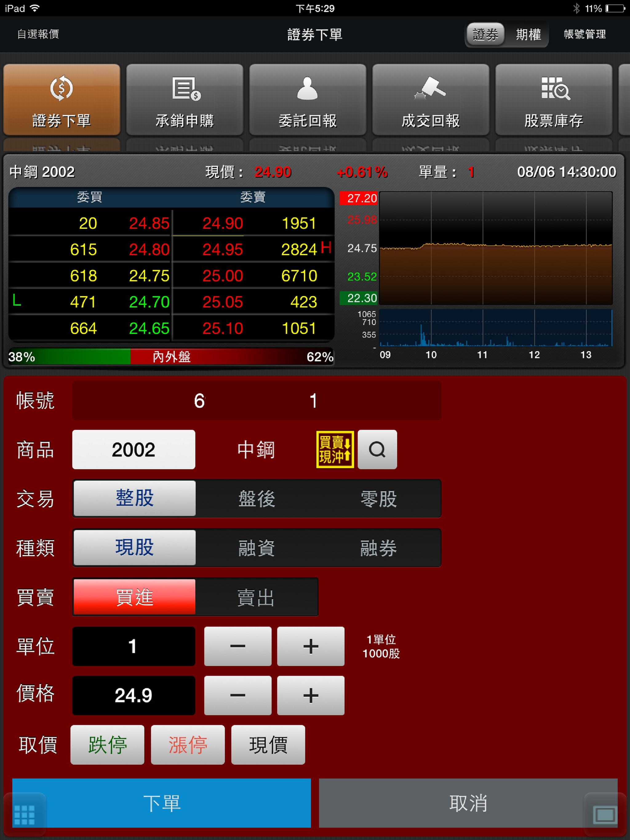Select 整股 trading type
This screenshot has width=630, height=840.
[134, 498]
